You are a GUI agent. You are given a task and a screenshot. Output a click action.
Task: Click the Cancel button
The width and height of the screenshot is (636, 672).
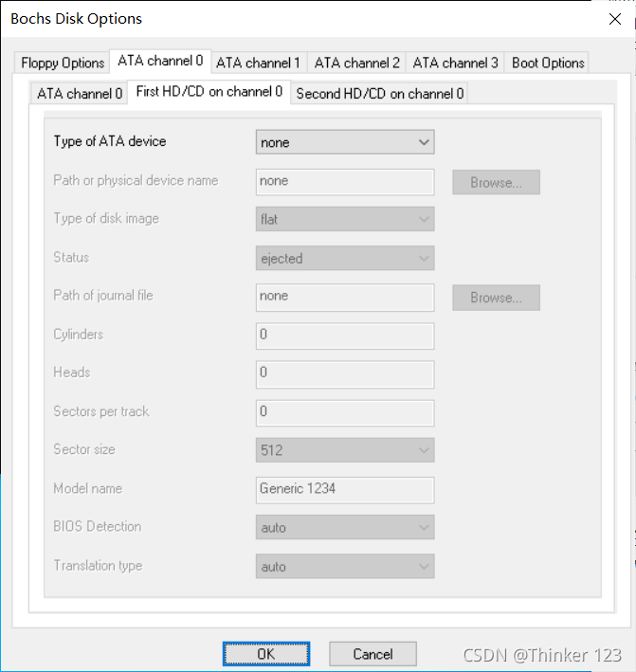pos(373,654)
